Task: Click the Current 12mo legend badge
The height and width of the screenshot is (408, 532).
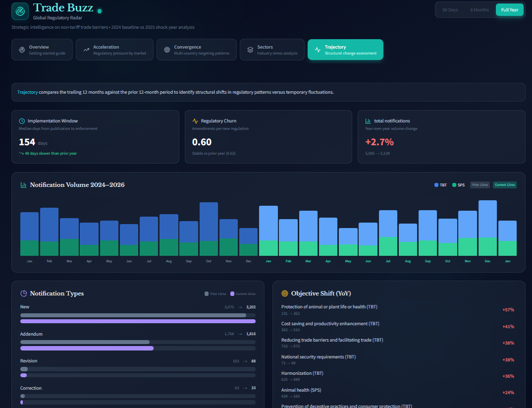Action: pyautogui.click(x=505, y=185)
